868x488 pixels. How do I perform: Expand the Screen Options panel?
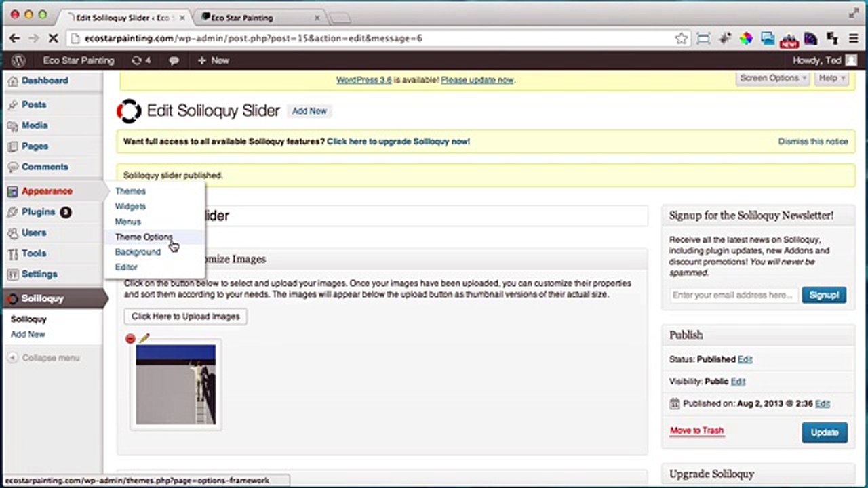[x=773, y=78]
